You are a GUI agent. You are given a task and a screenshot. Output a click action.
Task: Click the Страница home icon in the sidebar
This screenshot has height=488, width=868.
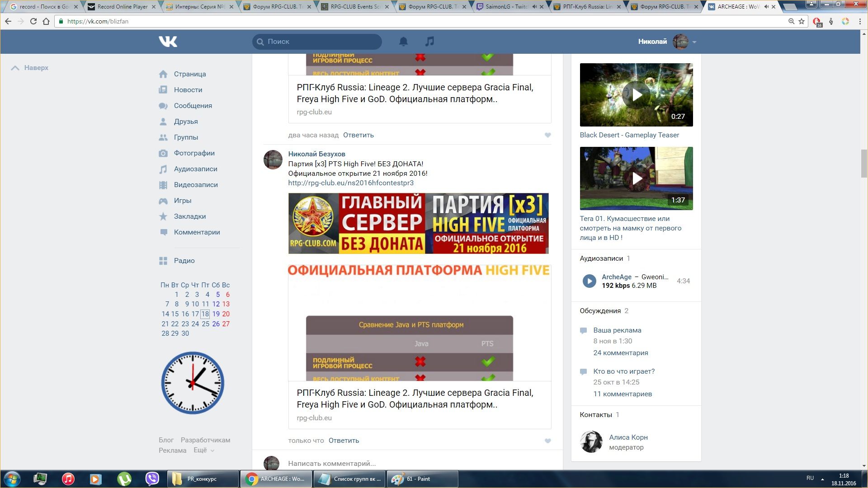tap(163, 74)
